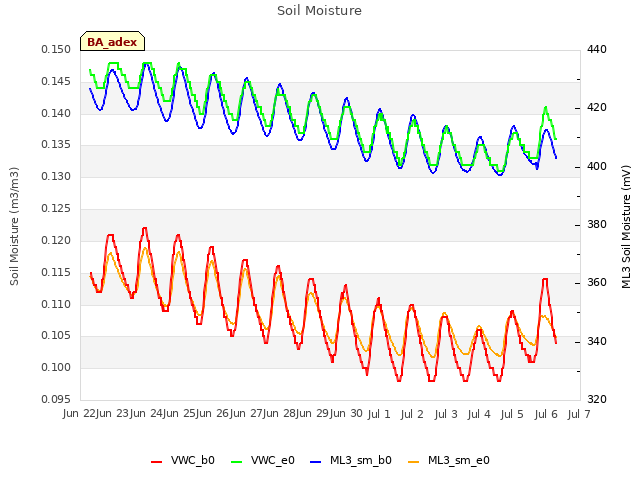Click the 0.130 left axis tick label
640x480 pixels.
pos(56,176)
